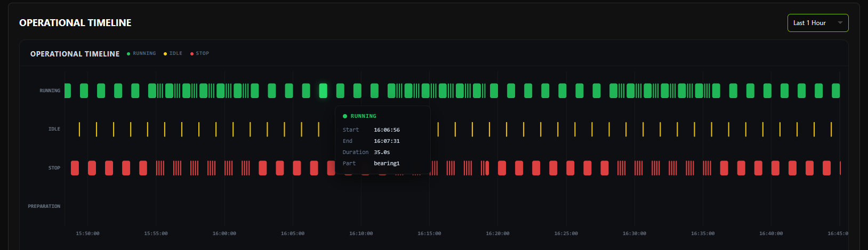Click the 16:30:00 time axis label
This screenshot has height=250, width=868.
pyautogui.click(x=634, y=233)
